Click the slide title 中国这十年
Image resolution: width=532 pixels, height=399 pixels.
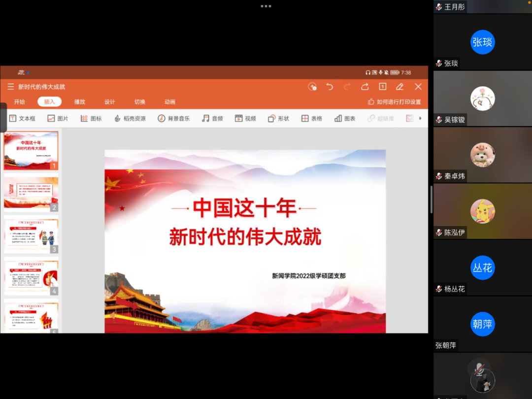click(244, 208)
